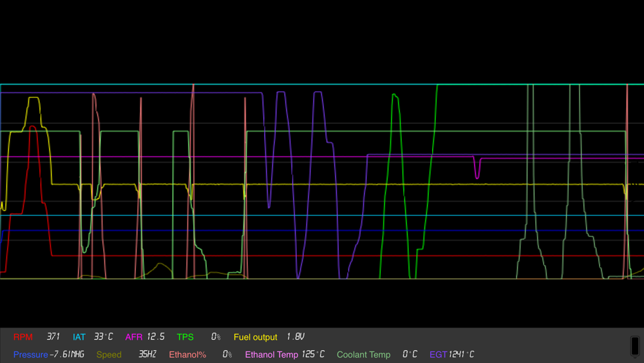Viewport: 644px width, 363px height.
Task: Select the Ethanol% channel label
Action: click(187, 355)
